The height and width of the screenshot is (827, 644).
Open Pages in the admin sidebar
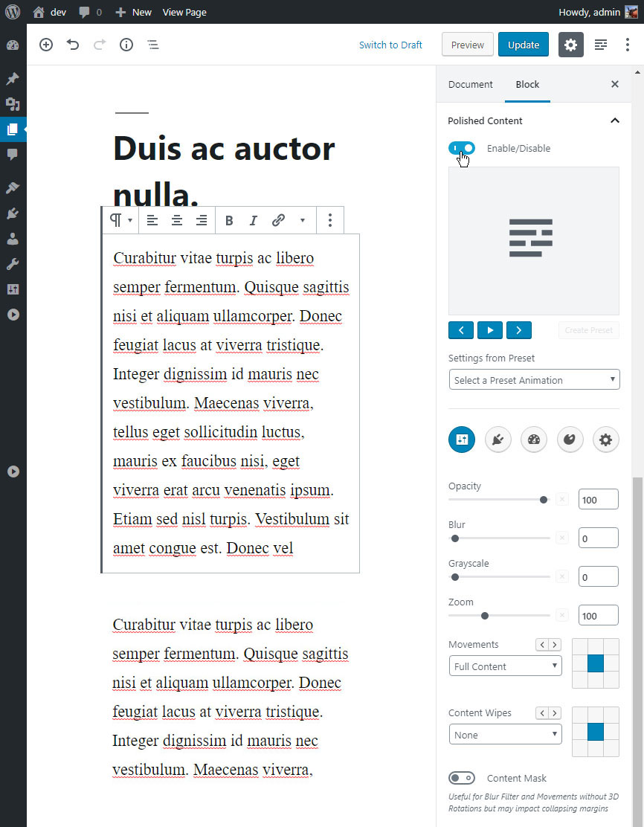pos(13,129)
